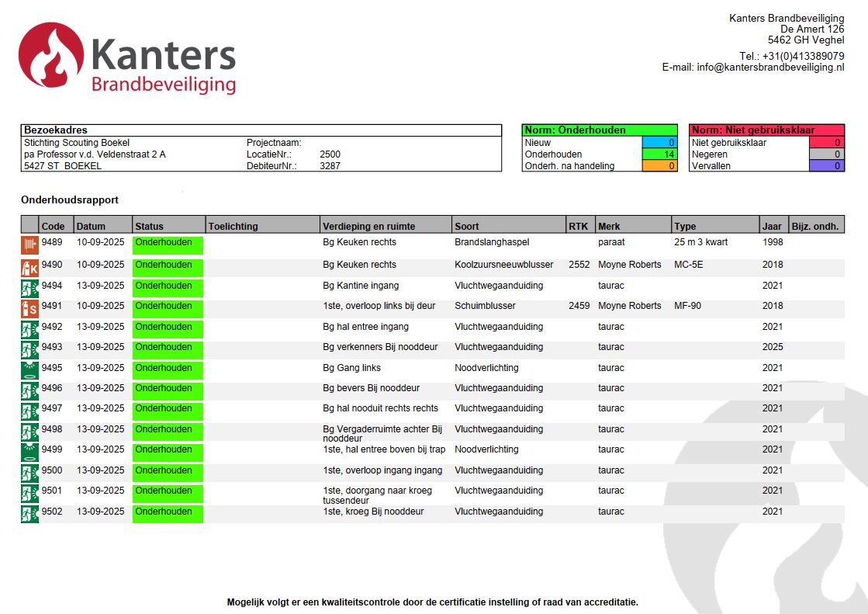
Task: Open the info@kantersbrandbeveiliging.nl email address
Action: coord(770,68)
